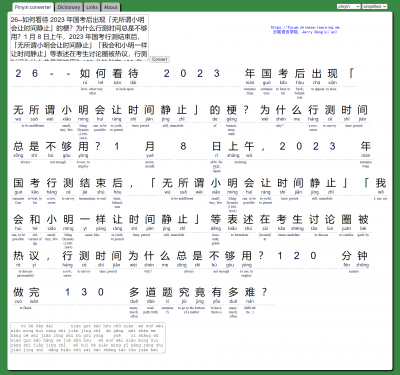400x375 pixels.
Task: Click the Convert button
Action: tap(159, 59)
